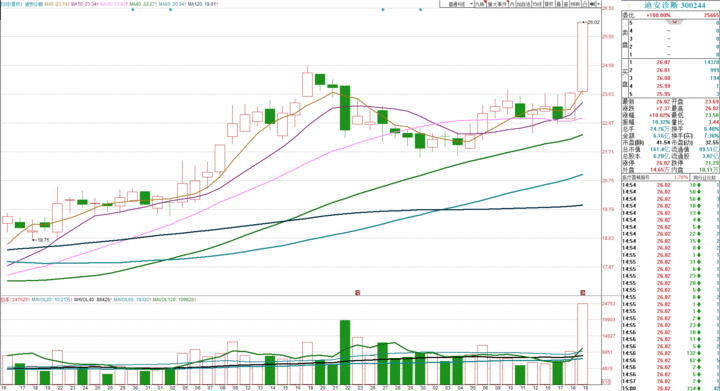Screen dimensions: 720x391
Task: Open the K-line type dropdown in chart toolbar
Action: click(x=457, y=4)
